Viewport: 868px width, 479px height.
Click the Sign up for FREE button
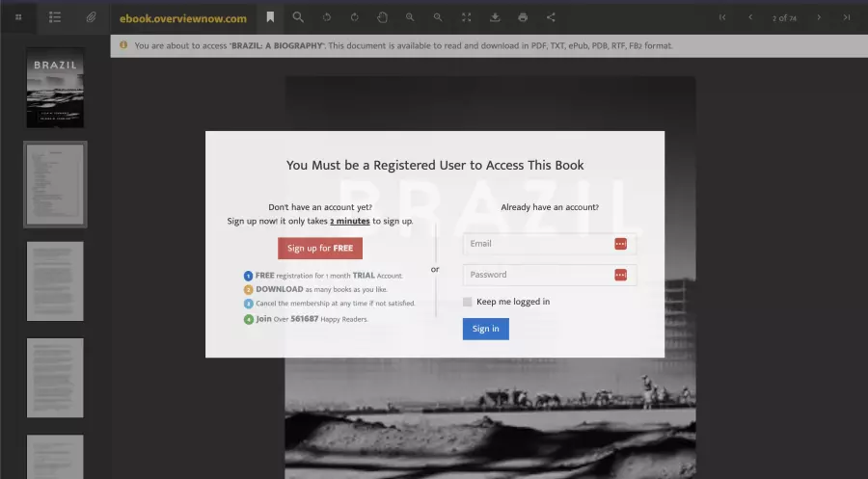click(x=320, y=249)
